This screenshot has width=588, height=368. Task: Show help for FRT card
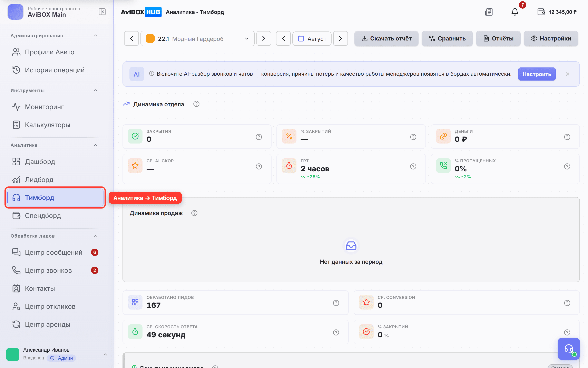pyautogui.click(x=413, y=166)
